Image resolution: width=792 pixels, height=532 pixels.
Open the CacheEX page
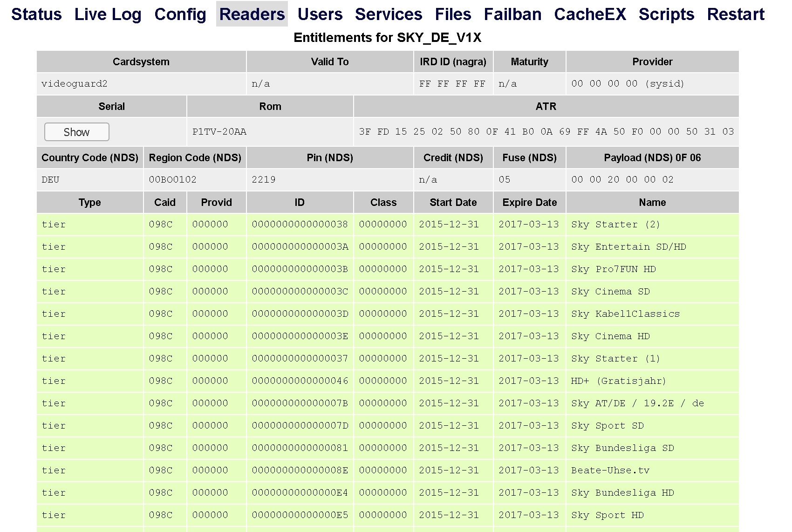[x=590, y=14]
